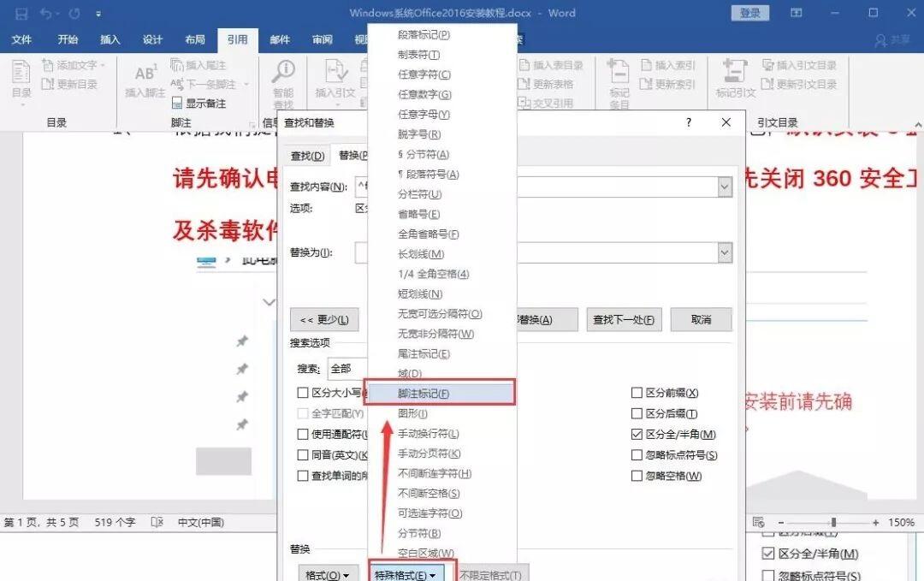Open the 文件 ribbon tab
The width and height of the screenshot is (924, 581).
click(21, 39)
